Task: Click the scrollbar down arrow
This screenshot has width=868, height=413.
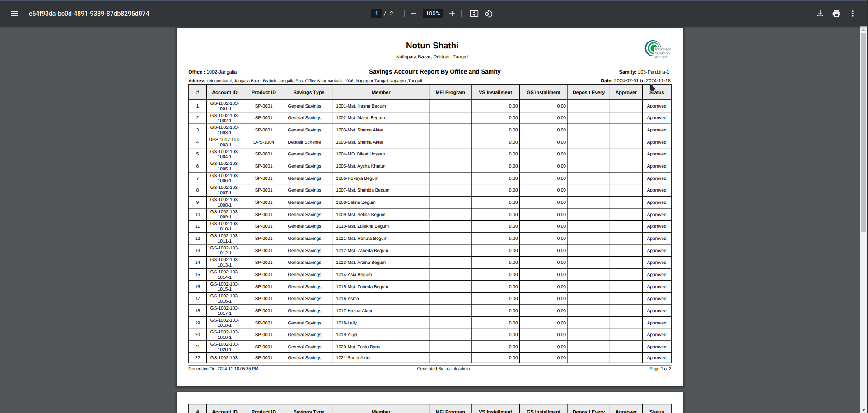Action: point(864,409)
